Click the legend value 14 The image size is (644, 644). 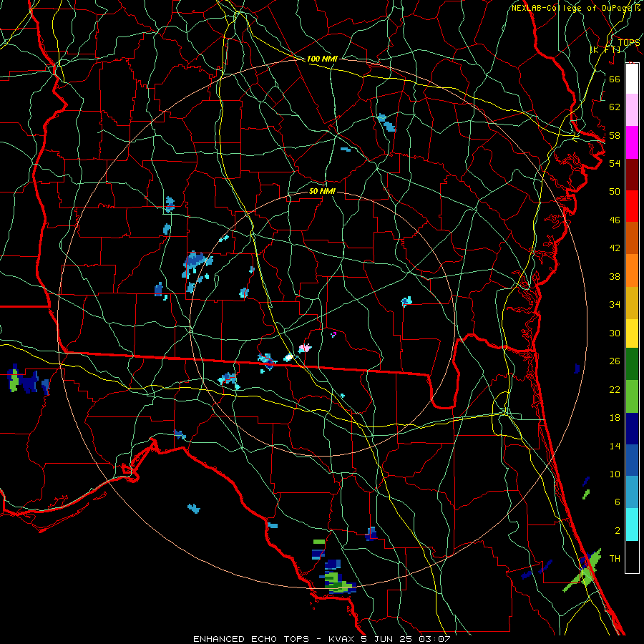click(615, 446)
